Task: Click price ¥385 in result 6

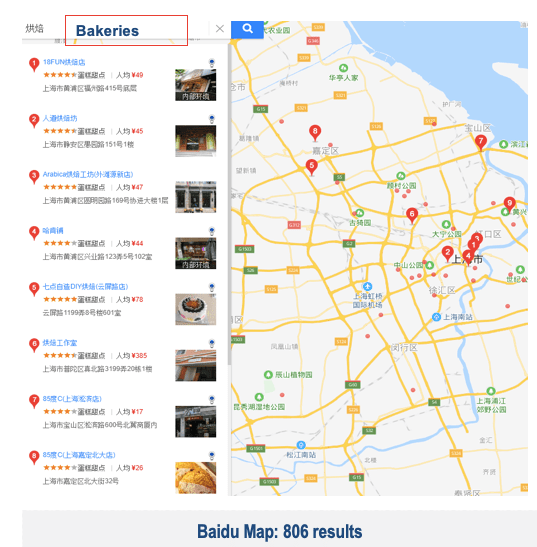Action: [x=139, y=355]
